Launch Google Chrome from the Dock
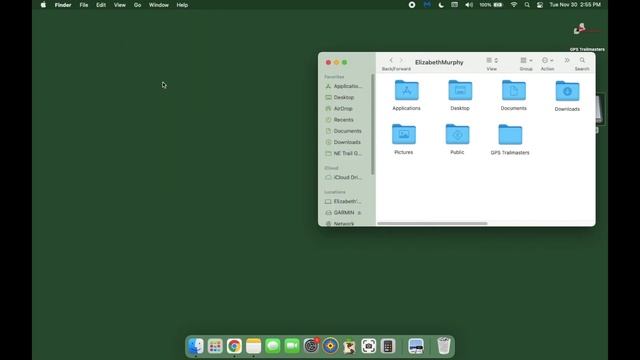Screen dimensions: 640x360 (x=234, y=346)
